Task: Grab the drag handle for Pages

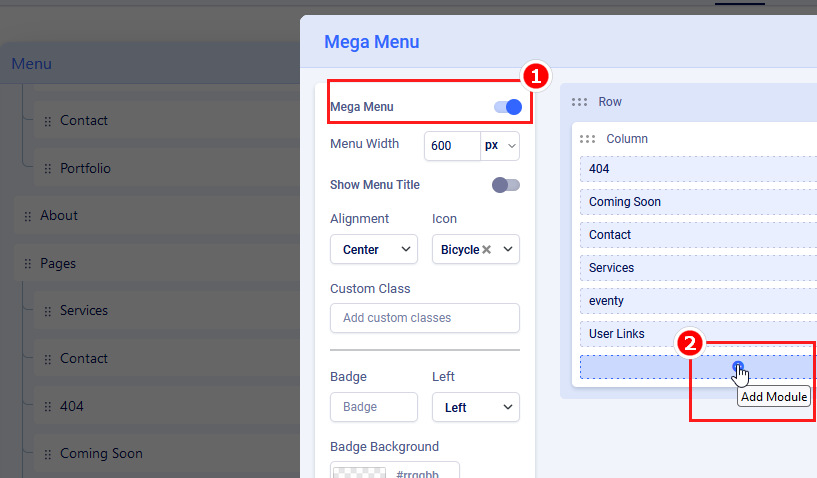Action: point(27,264)
